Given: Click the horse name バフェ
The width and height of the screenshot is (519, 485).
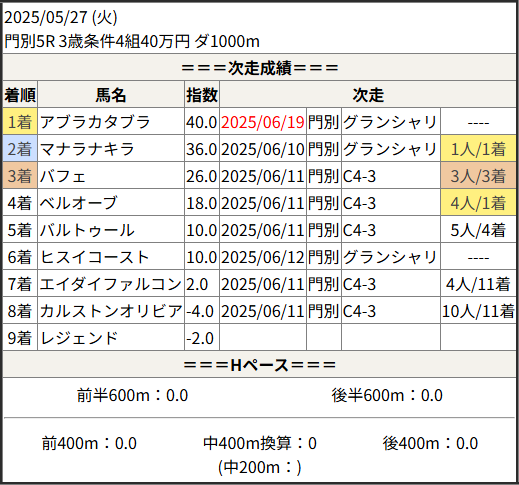Looking at the screenshot, I should coord(63,176).
